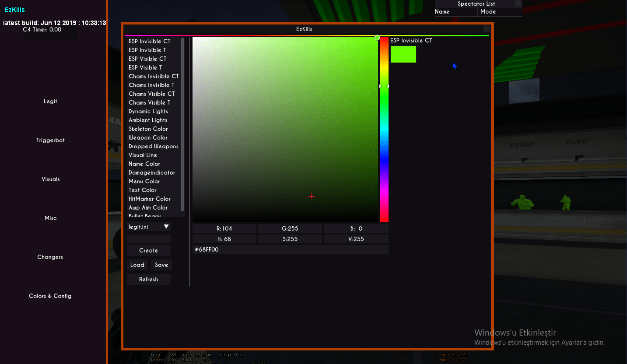The width and height of the screenshot is (627, 364).
Task: Click the vertical rainbow hue slider
Action: (384, 129)
